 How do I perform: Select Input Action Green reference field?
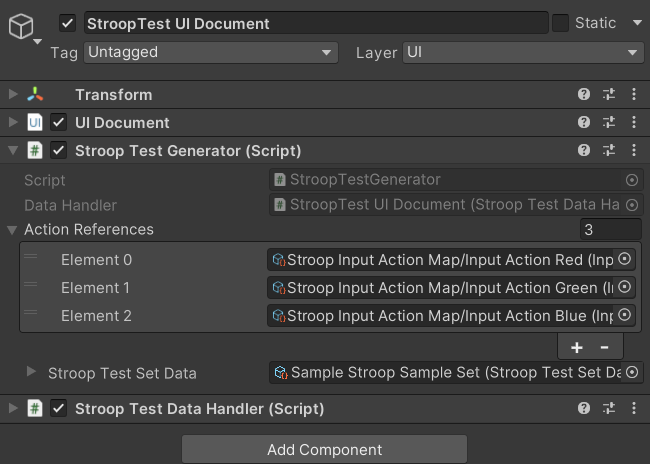451,287
